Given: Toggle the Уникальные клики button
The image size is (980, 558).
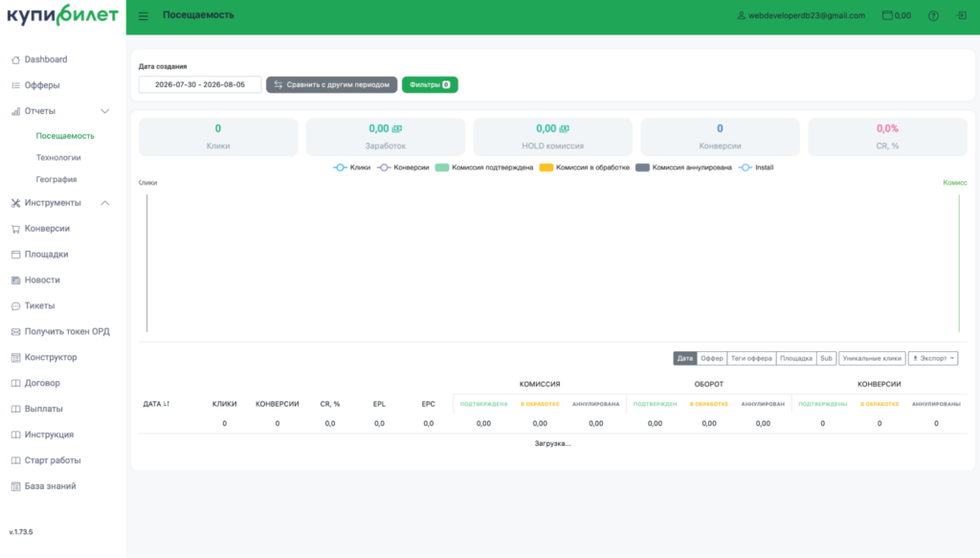Looking at the screenshot, I should 872,359.
